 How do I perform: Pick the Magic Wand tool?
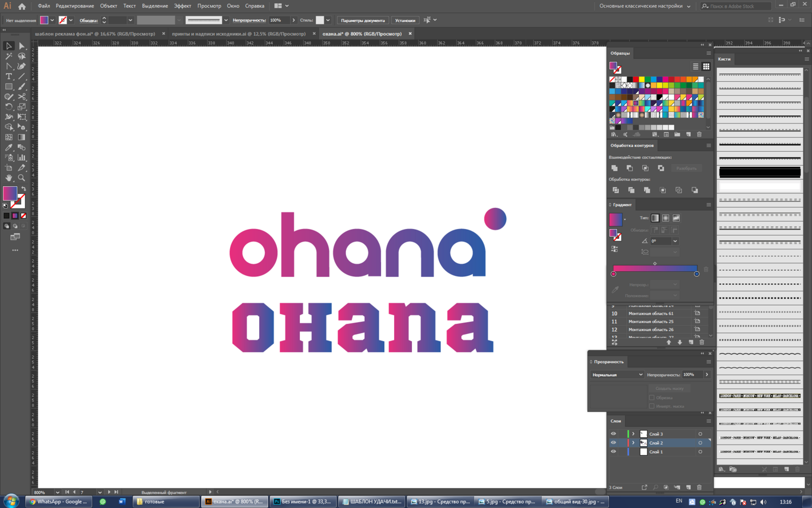pyautogui.click(x=9, y=56)
